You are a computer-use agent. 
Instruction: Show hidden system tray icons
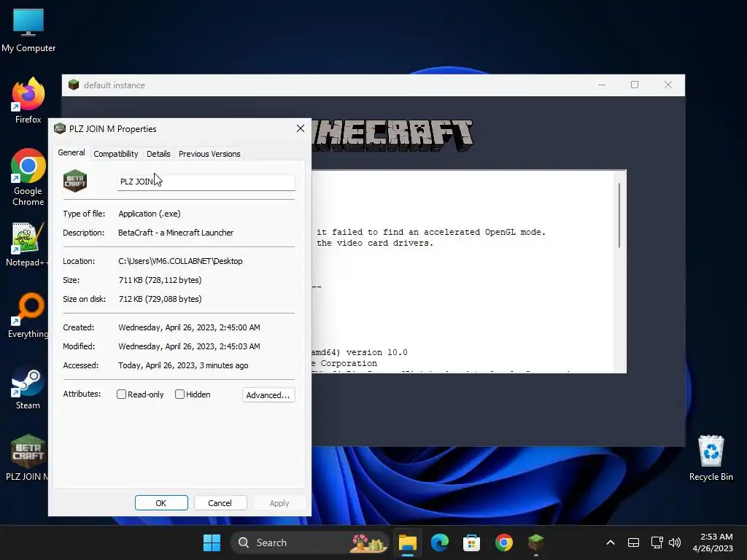click(611, 542)
